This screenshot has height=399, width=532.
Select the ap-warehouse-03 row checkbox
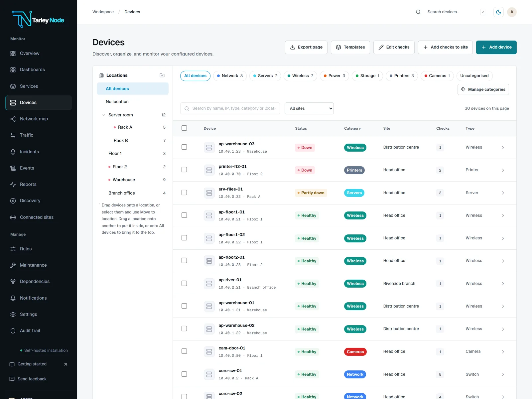pos(184,147)
